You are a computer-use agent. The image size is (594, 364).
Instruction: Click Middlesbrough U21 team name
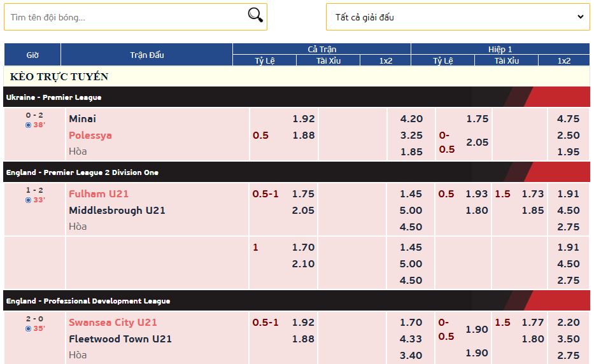coord(117,211)
